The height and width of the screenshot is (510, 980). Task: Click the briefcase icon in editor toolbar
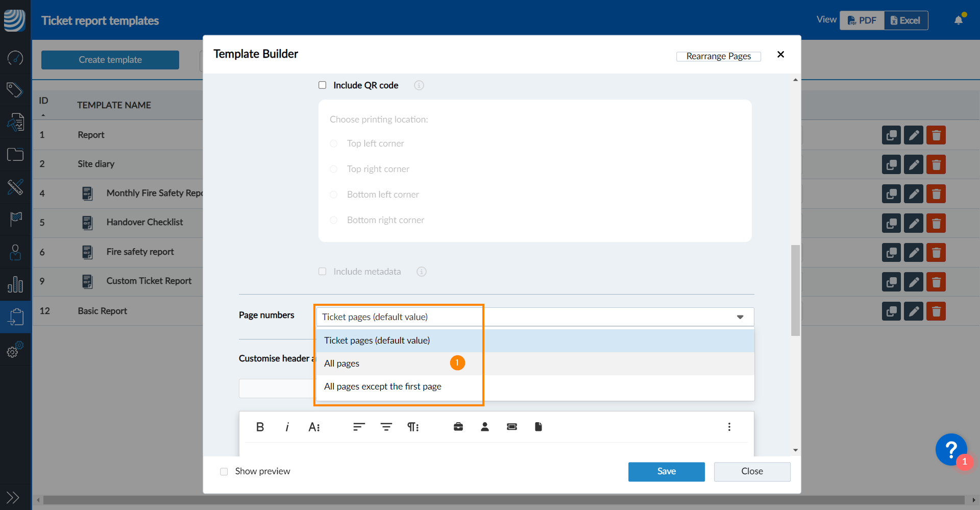pos(458,427)
